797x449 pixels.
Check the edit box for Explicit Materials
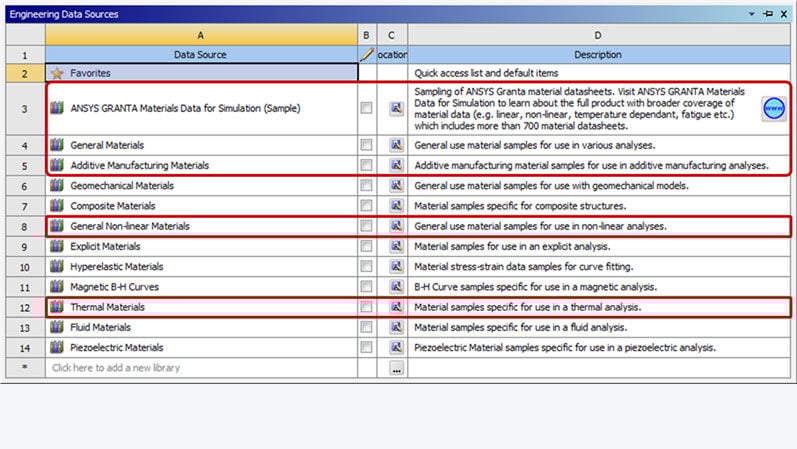tap(367, 247)
